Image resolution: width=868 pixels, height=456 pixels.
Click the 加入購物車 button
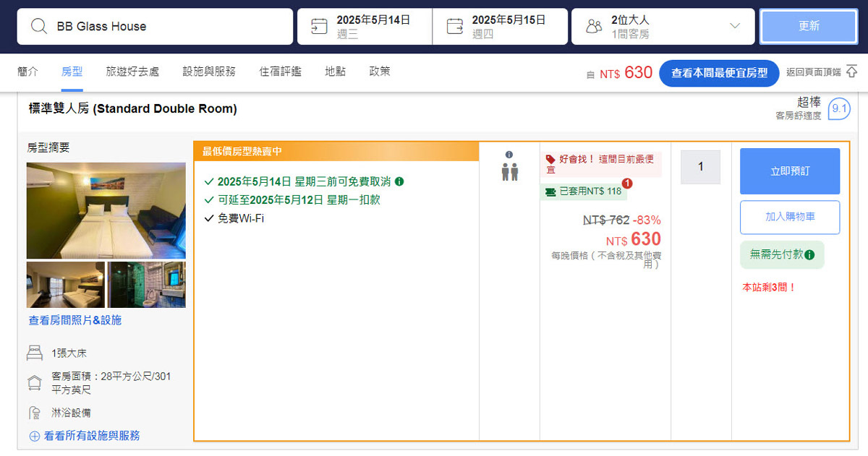[x=790, y=217]
